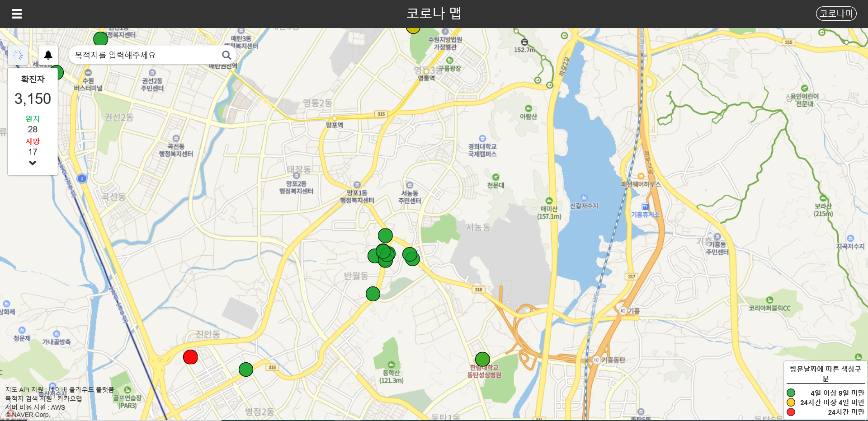Click the search magnifier icon
The height and width of the screenshot is (421, 868).
(226, 55)
